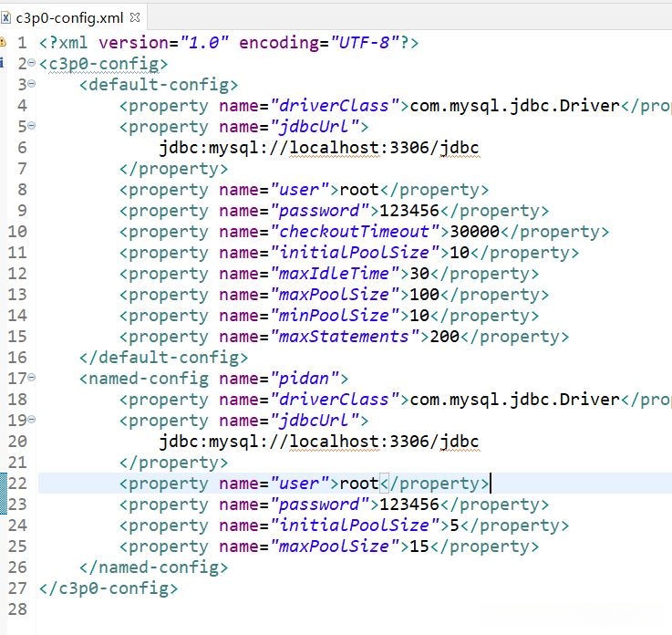Collapse the jdbcUrl property at line 19
The height and width of the screenshot is (635, 672).
[x=32, y=420]
